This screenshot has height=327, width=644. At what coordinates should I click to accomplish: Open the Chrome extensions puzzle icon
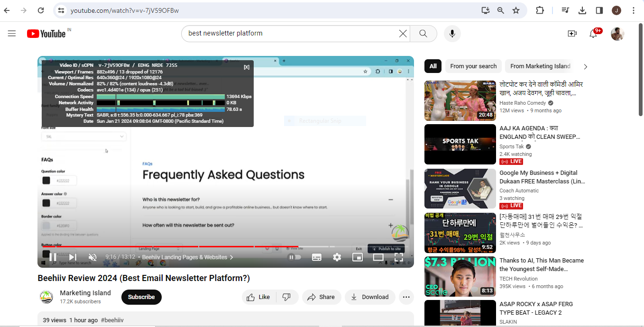(x=540, y=10)
